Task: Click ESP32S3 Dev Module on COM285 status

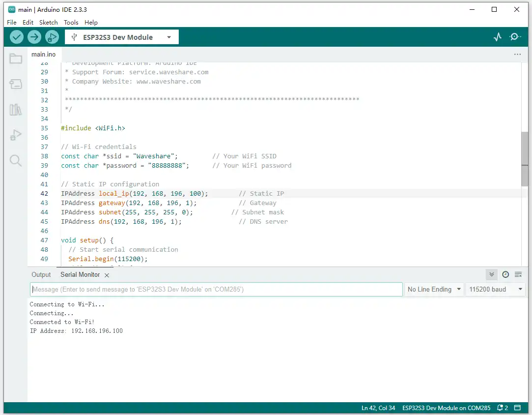Action: pos(446,408)
